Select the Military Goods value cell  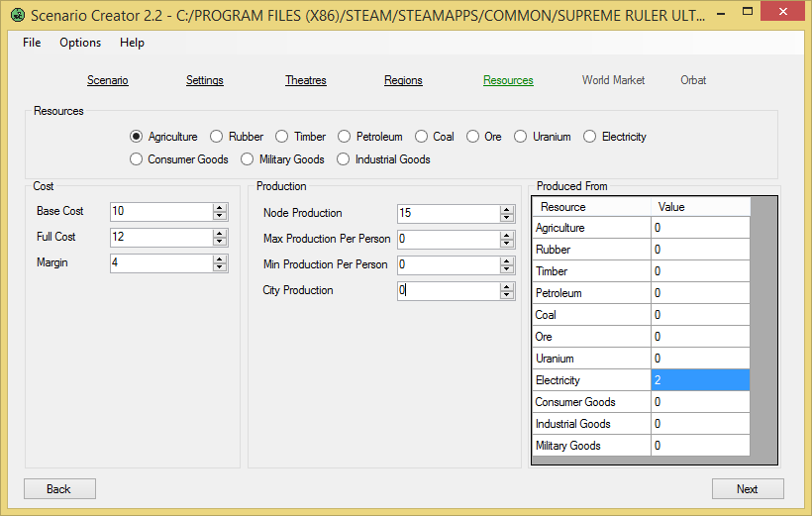700,446
